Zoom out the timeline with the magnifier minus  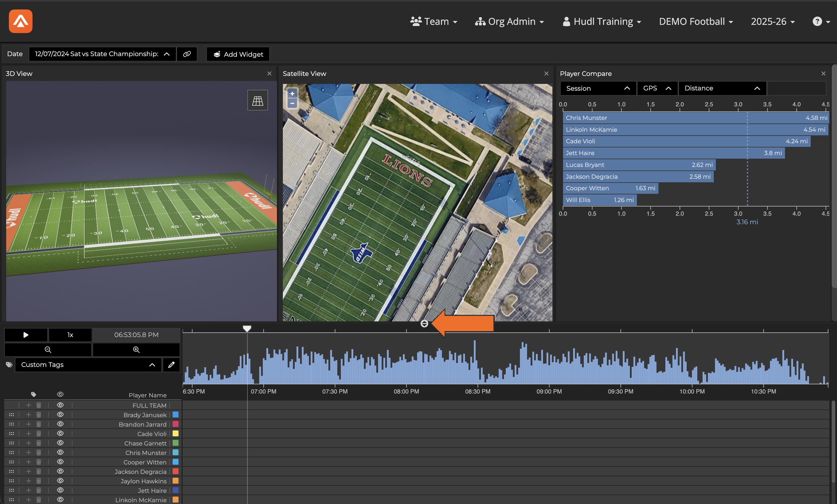pyautogui.click(x=48, y=349)
